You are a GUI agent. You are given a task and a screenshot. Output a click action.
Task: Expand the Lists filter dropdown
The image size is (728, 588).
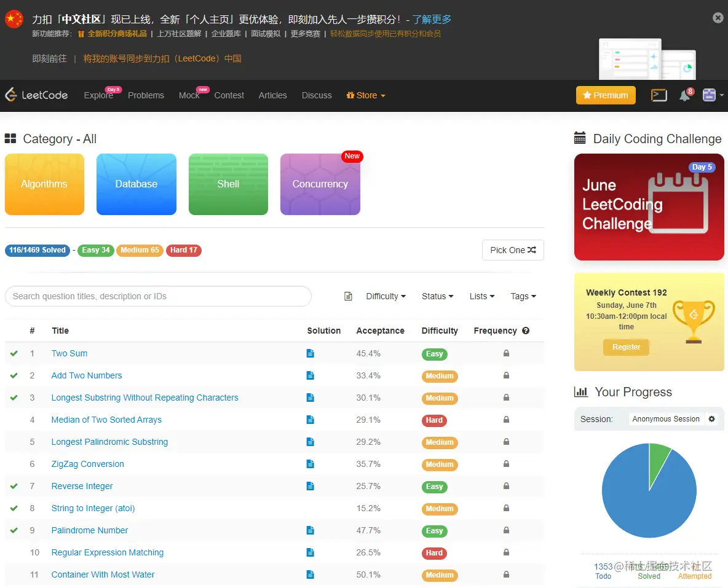click(482, 296)
